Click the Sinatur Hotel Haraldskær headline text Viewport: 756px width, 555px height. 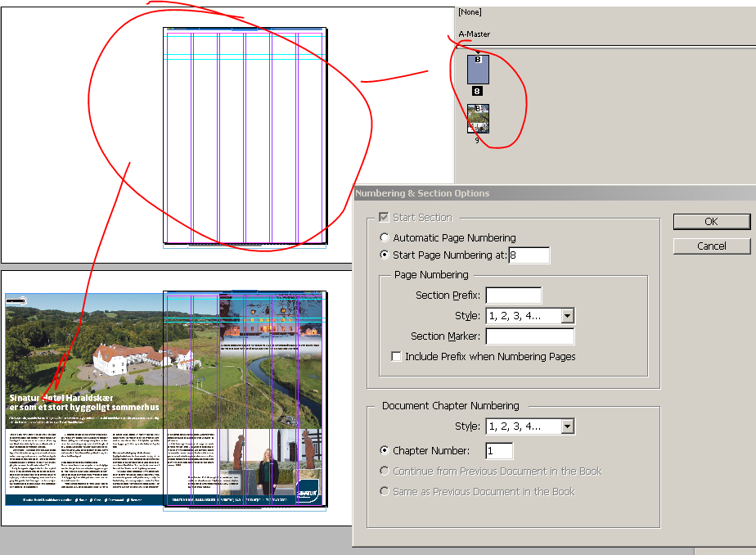pyautogui.click(x=84, y=403)
